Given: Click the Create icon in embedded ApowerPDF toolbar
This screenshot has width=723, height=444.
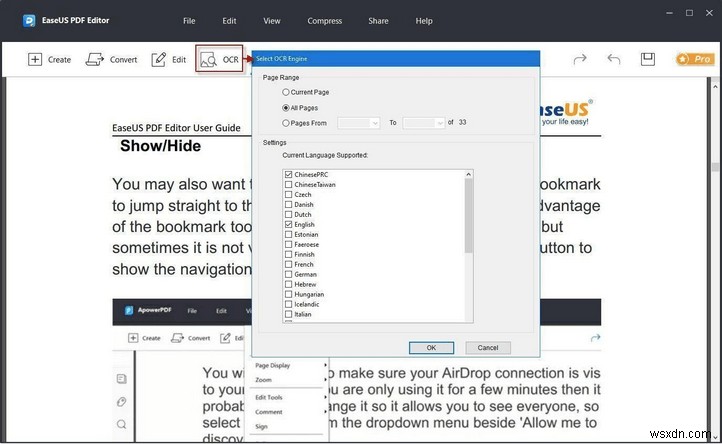Looking at the screenshot, I should click(133, 338).
